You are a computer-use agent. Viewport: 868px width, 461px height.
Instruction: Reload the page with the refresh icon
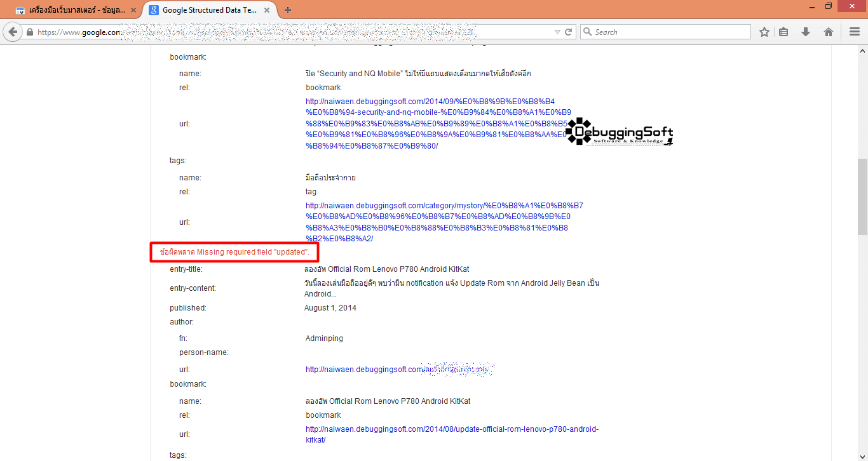coord(569,32)
